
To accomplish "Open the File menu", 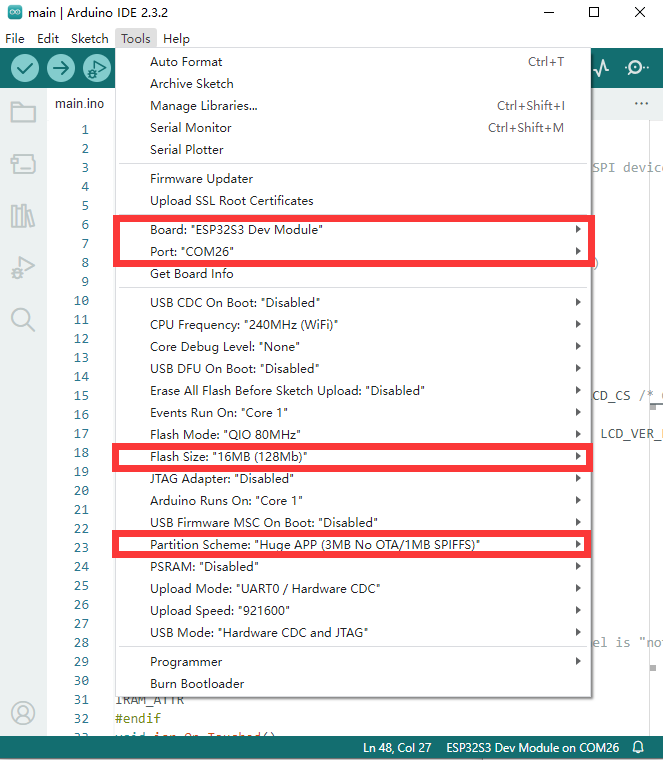I will [15, 39].
